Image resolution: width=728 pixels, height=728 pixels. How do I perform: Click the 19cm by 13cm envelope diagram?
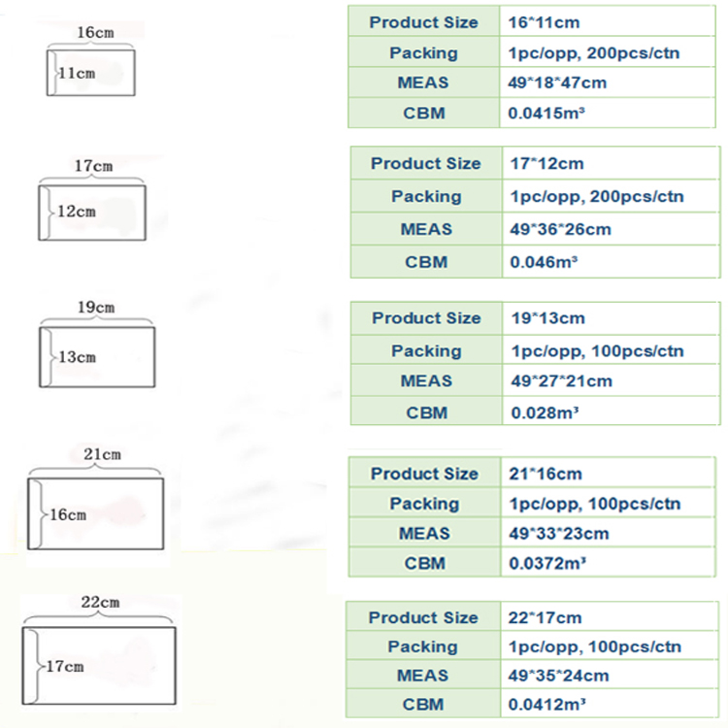click(x=100, y=356)
